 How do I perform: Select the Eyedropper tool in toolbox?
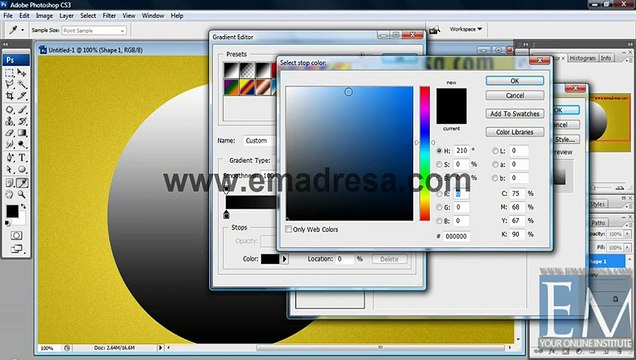click(x=22, y=183)
